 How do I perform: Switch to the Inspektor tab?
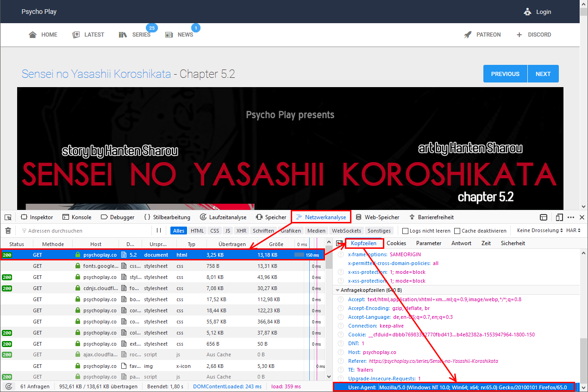pos(37,217)
